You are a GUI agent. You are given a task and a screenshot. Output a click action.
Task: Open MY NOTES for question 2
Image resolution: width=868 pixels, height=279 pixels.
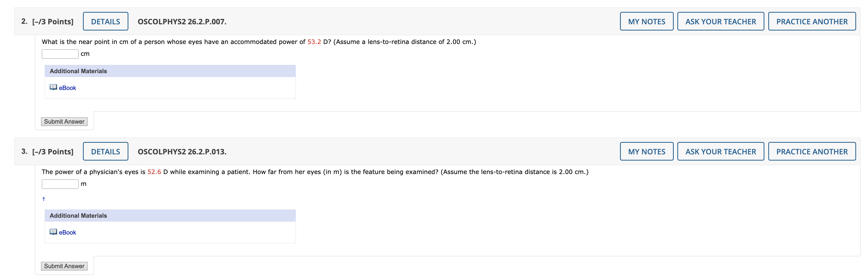tap(646, 21)
